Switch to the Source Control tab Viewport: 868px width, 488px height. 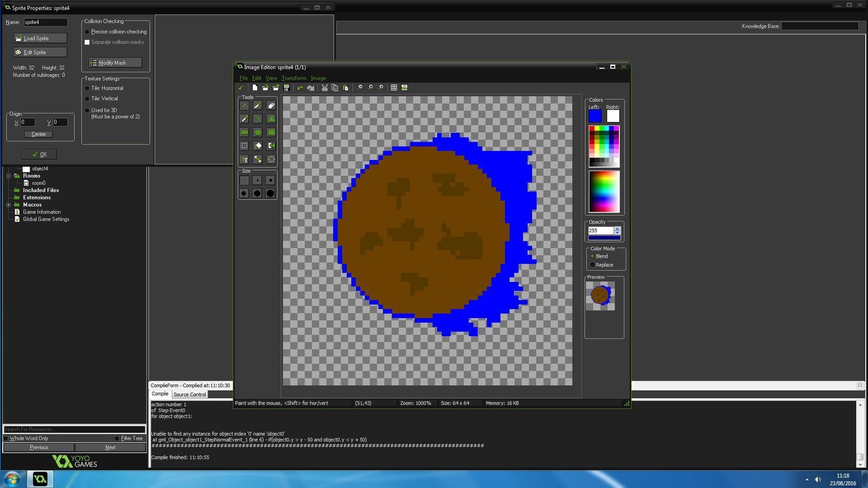pos(189,394)
